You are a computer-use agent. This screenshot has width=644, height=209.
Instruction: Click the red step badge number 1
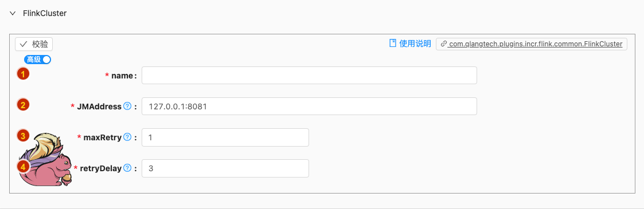[x=23, y=74]
